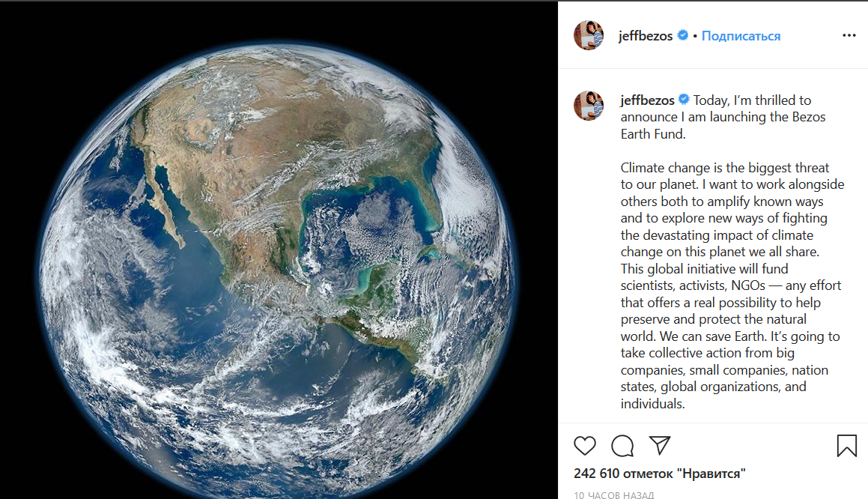Open the three-dot more options menu

(x=849, y=35)
